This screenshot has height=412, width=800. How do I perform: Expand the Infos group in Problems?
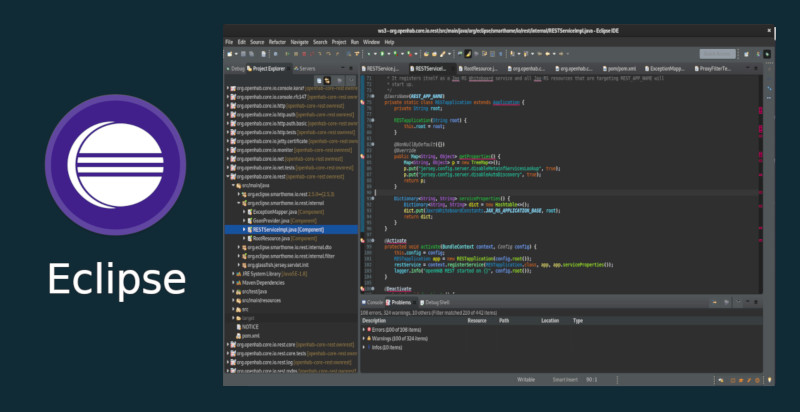tap(364, 347)
